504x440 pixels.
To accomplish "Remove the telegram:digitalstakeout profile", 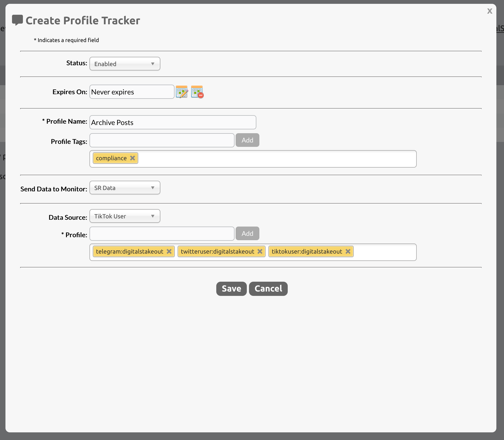I will (x=169, y=251).
